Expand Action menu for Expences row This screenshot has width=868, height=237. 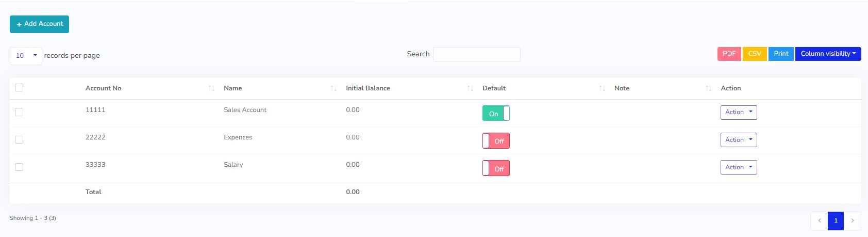pyautogui.click(x=738, y=140)
